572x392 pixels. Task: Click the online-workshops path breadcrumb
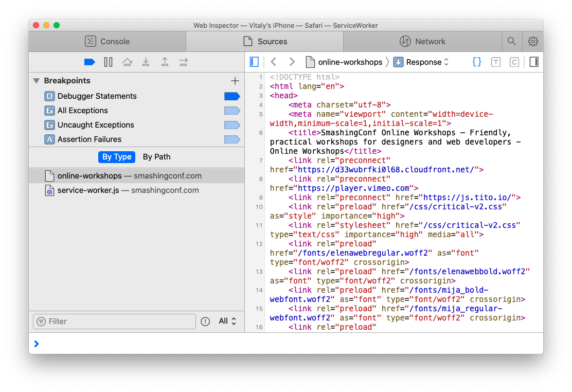pyautogui.click(x=344, y=62)
